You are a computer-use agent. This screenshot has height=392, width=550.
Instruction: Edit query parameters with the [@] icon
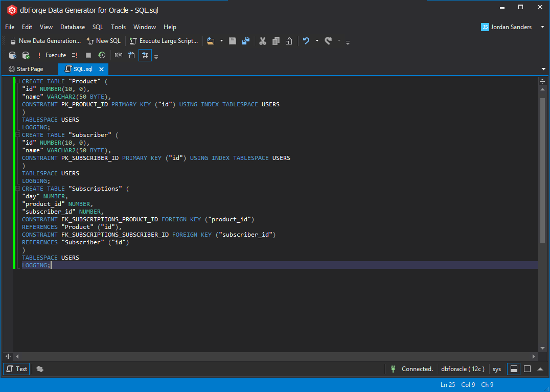[x=119, y=55]
